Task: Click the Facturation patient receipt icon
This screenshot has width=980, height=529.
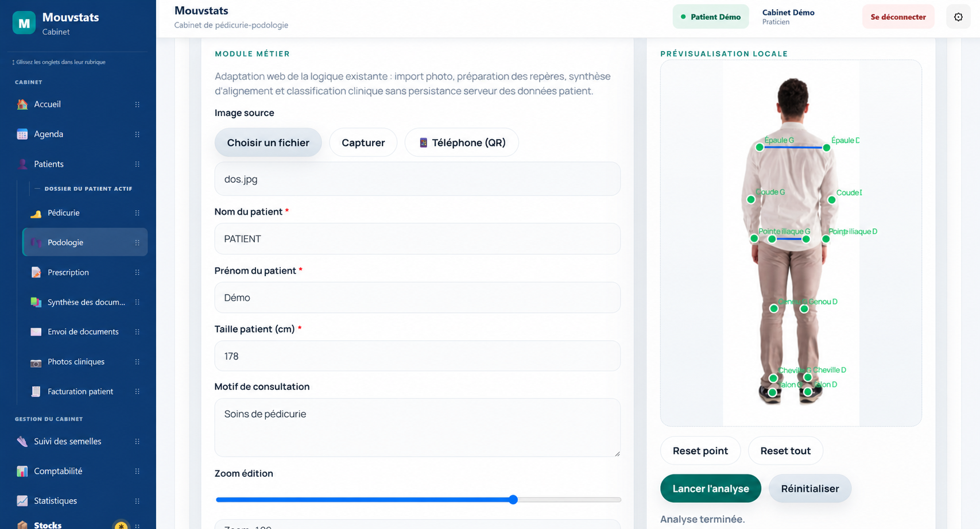Action: coord(36,392)
